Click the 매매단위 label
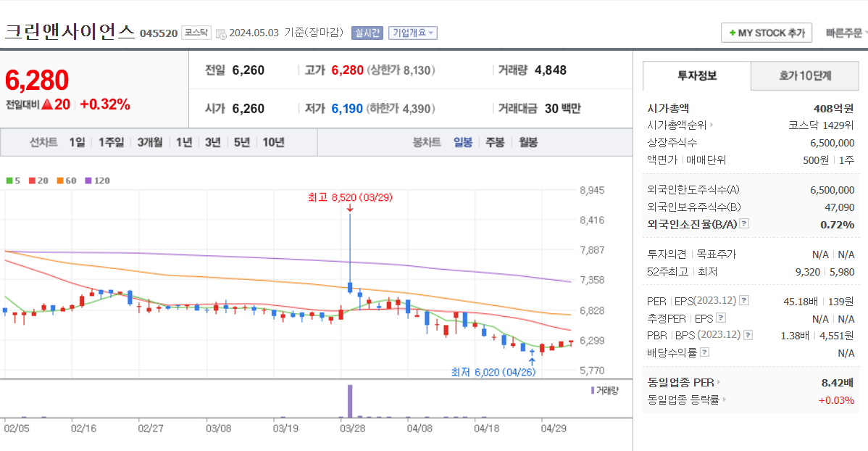This screenshot has height=451, width=868. 706,160
